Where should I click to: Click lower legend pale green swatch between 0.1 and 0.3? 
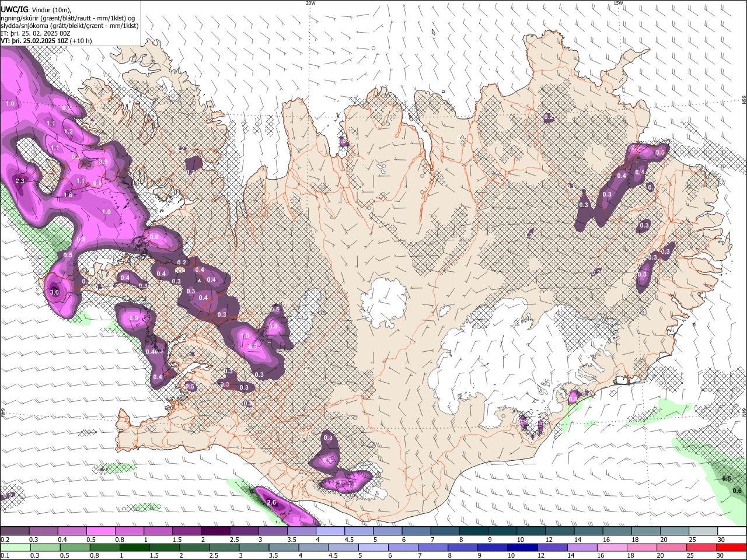[x=15, y=548]
